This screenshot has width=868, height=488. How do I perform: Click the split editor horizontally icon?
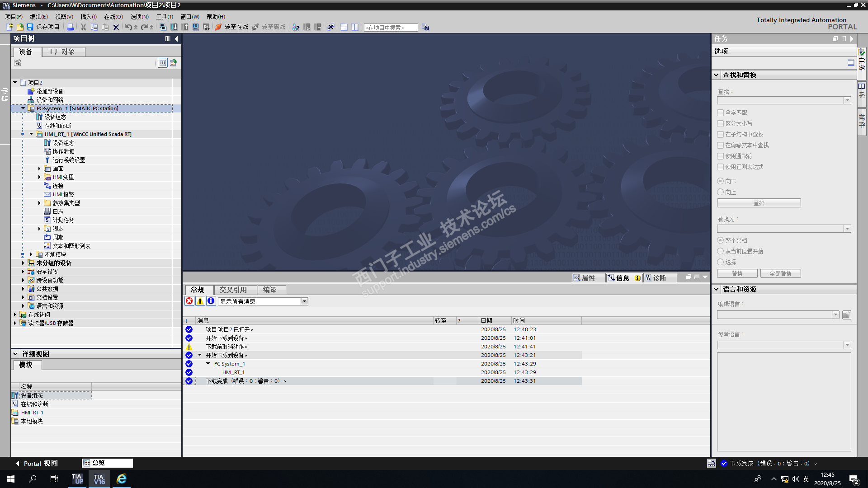344,27
